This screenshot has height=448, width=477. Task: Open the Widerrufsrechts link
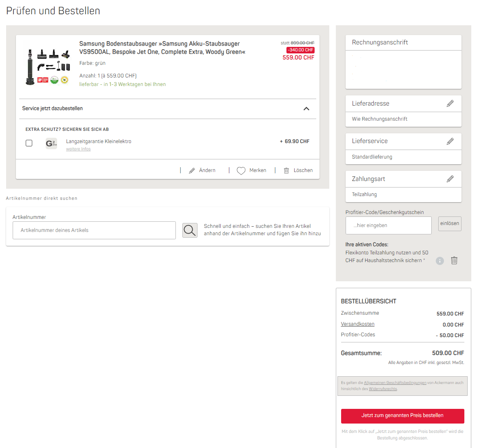tap(383, 389)
